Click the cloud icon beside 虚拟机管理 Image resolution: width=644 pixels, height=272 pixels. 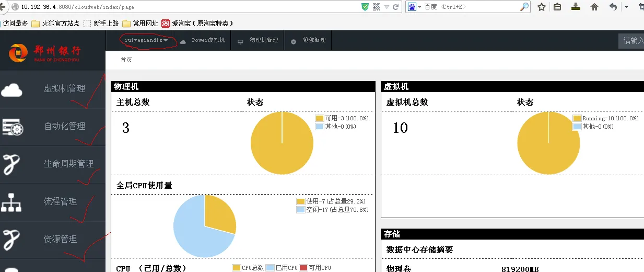[x=11, y=90]
